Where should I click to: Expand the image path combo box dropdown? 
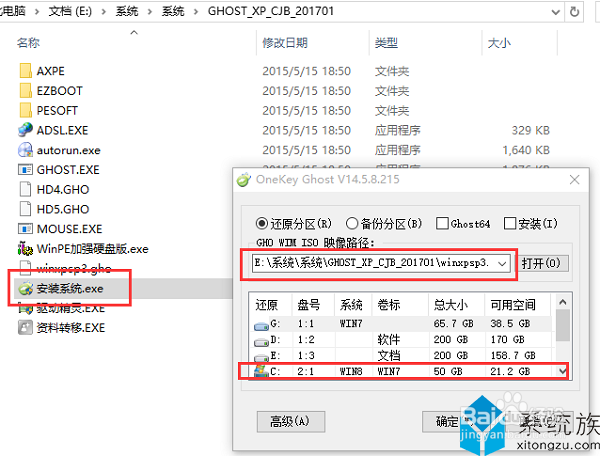pyautogui.click(x=502, y=263)
